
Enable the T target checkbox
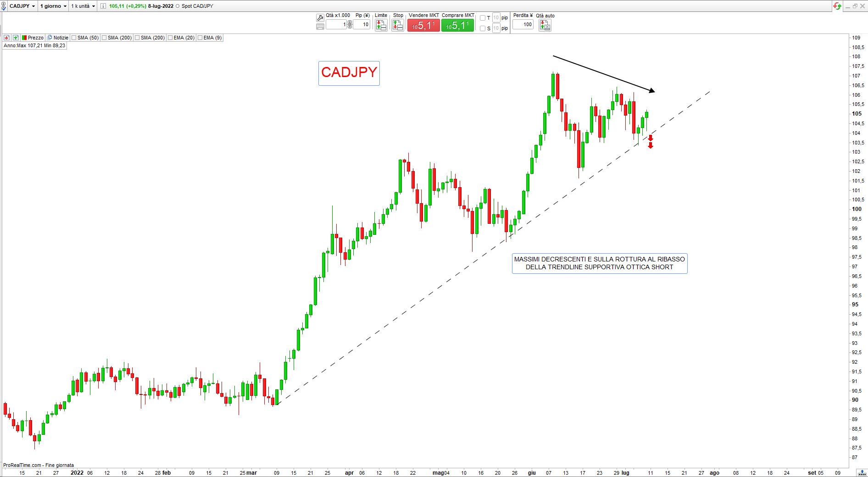(483, 18)
